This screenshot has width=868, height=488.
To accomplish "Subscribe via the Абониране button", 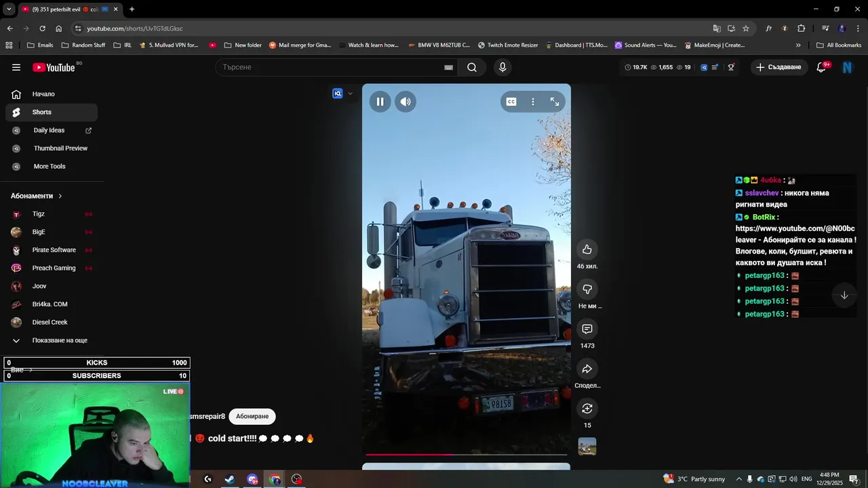I will (252, 416).
